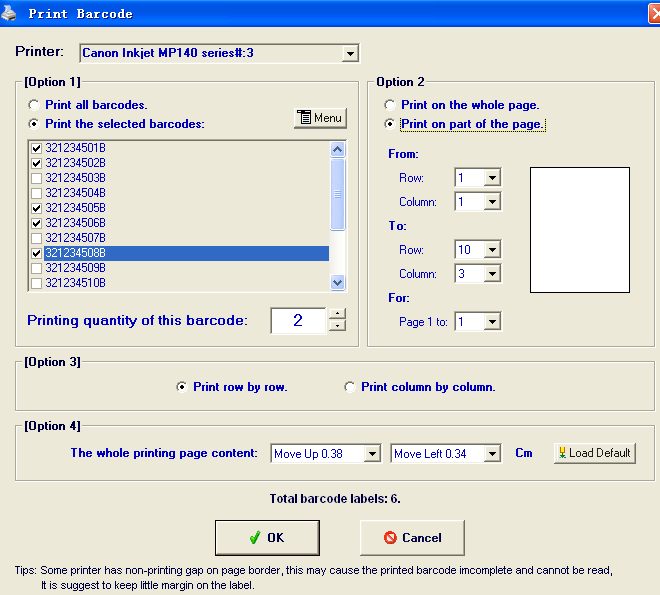Choose Print row by row

[x=181, y=387]
